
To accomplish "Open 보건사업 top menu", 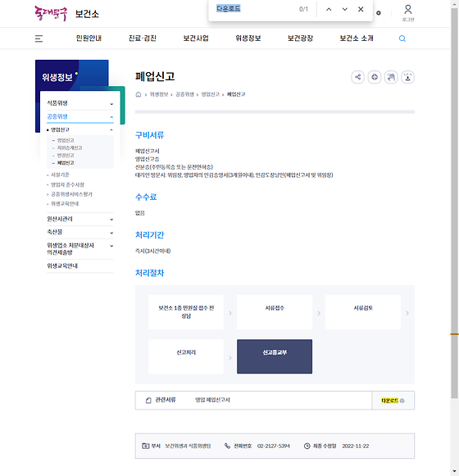I will pyautogui.click(x=196, y=39).
